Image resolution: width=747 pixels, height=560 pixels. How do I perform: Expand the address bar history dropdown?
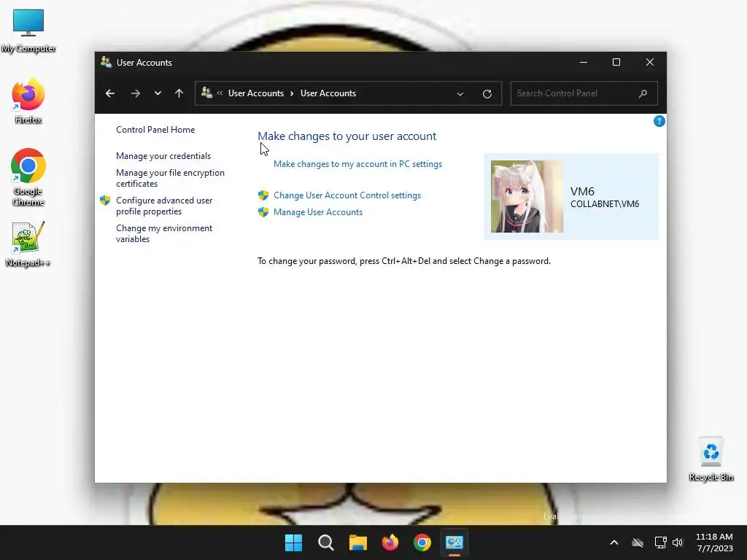[x=460, y=94]
